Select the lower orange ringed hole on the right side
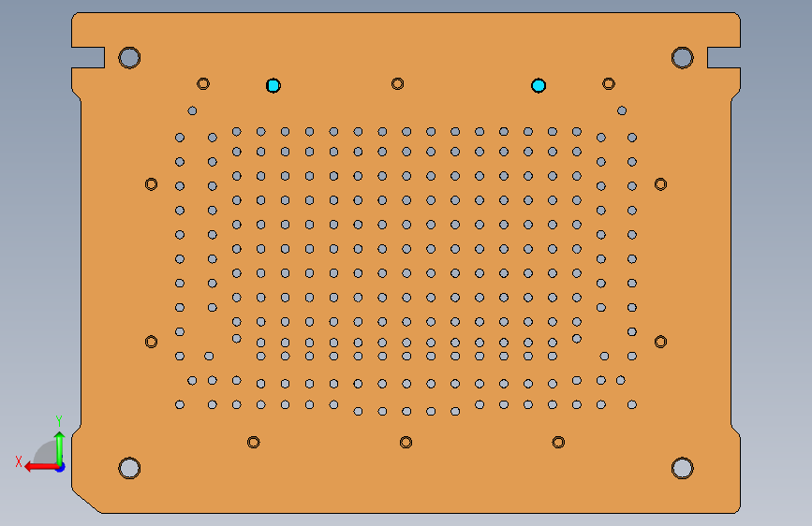 [x=661, y=342]
